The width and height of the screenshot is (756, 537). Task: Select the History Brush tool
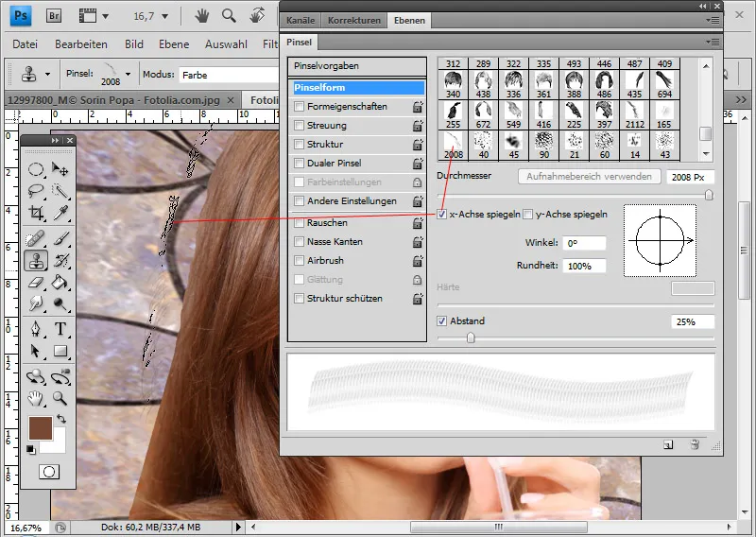[60, 261]
